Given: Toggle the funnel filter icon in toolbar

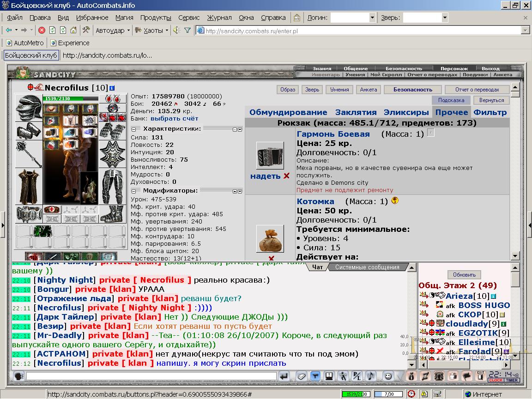Looking at the screenshot, I should pos(187,30).
